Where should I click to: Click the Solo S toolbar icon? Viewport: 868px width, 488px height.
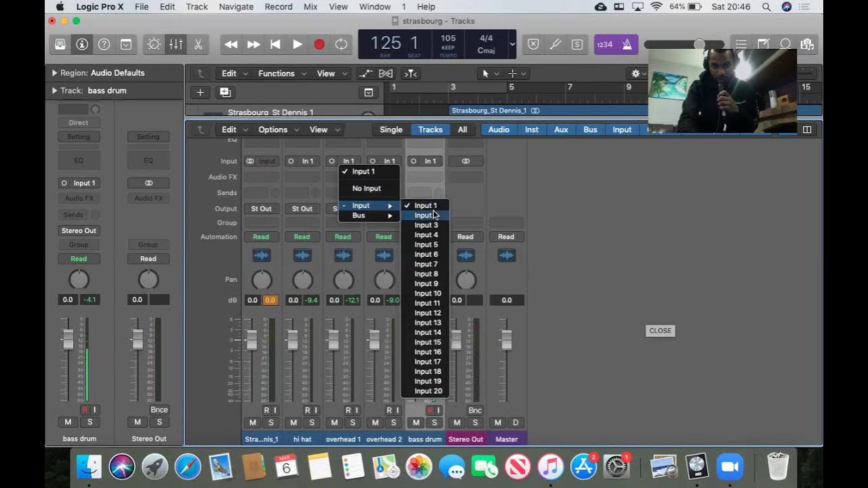pyautogui.click(x=577, y=45)
